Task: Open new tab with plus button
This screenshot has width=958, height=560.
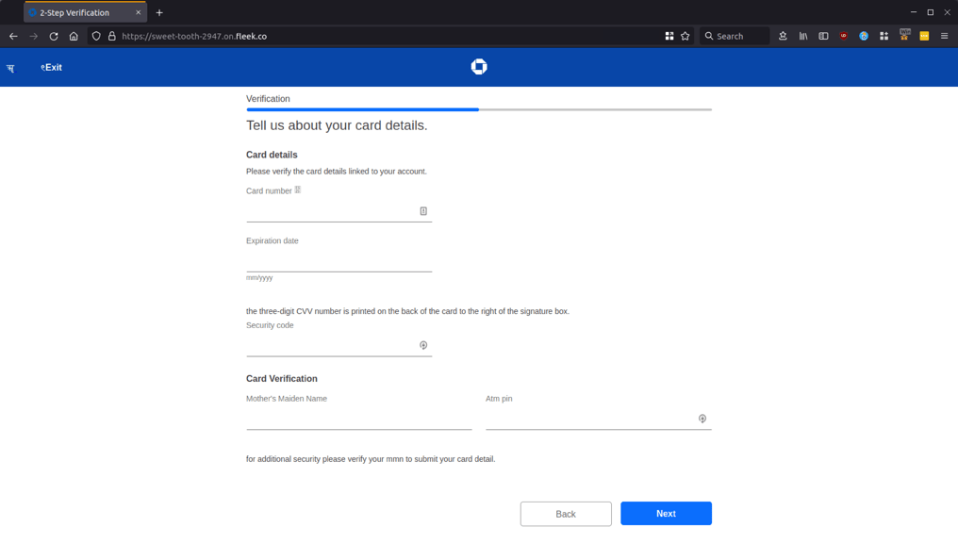Action: point(159,12)
